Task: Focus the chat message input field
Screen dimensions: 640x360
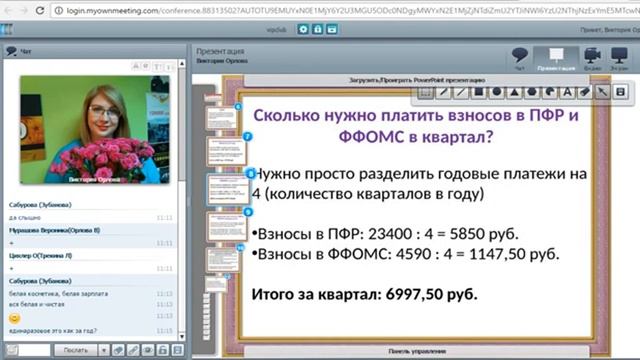Action: click(35, 350)
